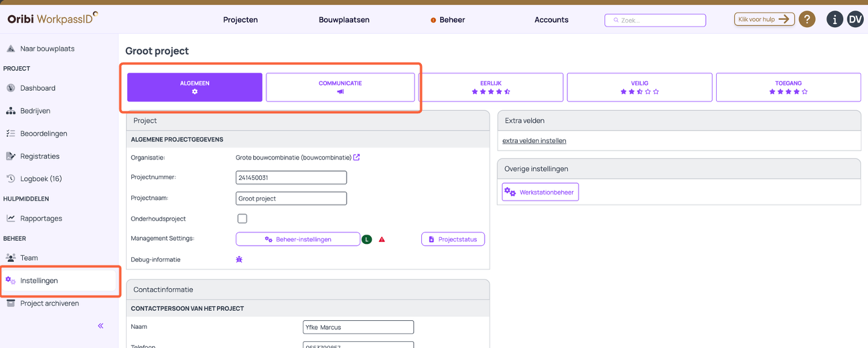Open external link icon next to organisatie
This screenshot has width=868, height=348.
click(357, 158)
